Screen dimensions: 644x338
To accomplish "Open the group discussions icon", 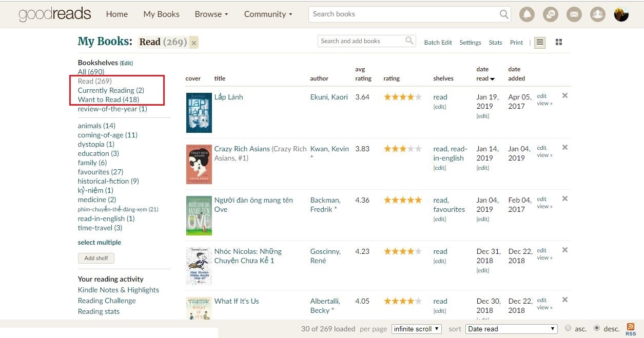I will click(x=551, y=14).
